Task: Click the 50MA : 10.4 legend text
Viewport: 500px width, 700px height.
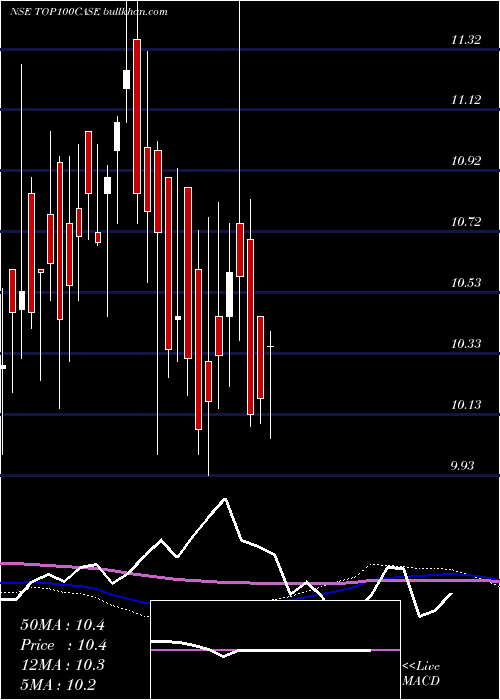Action: [62, 625]
